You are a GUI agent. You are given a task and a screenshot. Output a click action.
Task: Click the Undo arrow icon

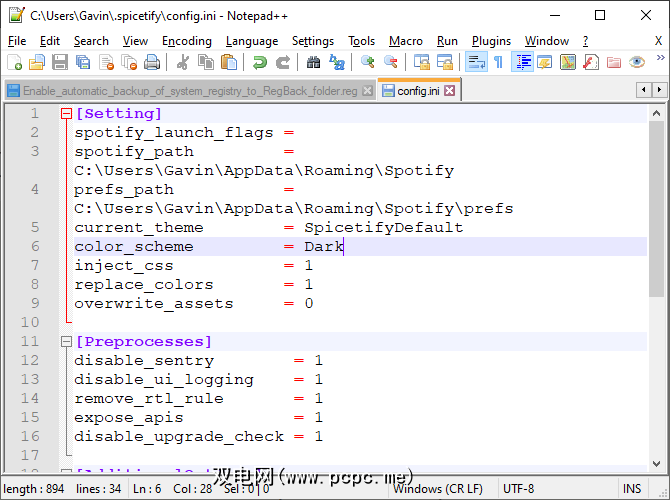260,63
